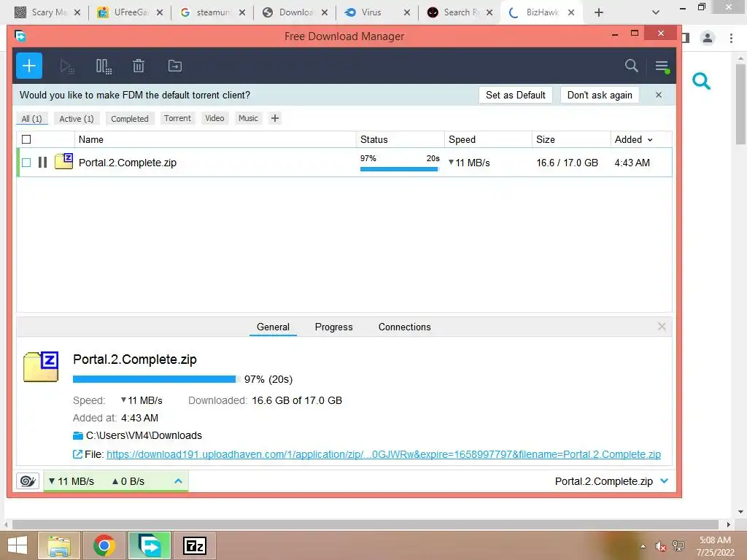The image size is (747, 560).
Task: Select the All (1) filter tab
Action: point(32,119)
